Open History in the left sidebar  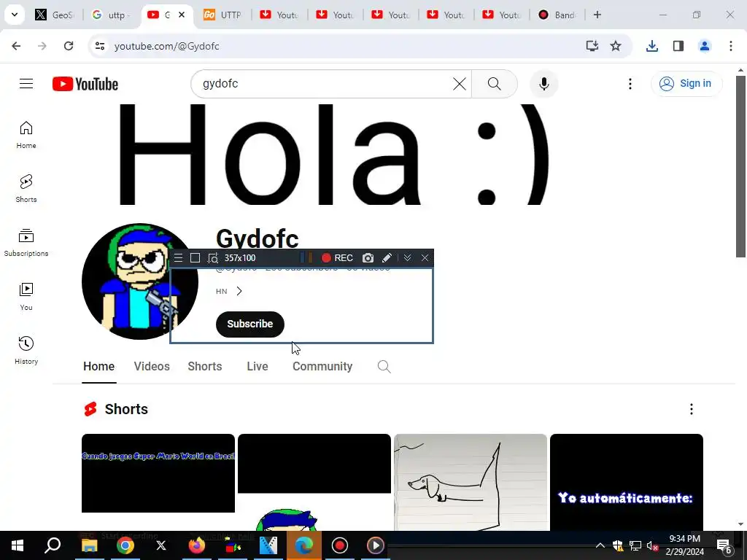point(26,350)
